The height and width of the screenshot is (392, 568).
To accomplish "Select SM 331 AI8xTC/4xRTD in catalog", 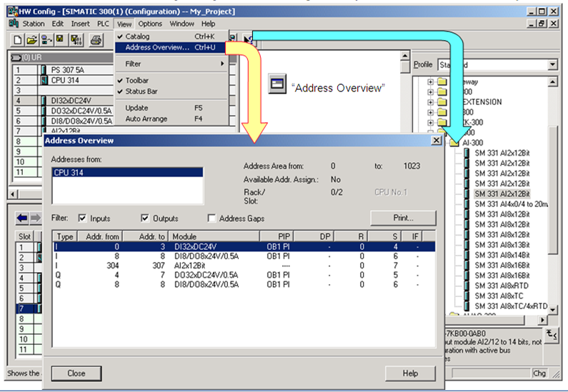I will (511, 306).
